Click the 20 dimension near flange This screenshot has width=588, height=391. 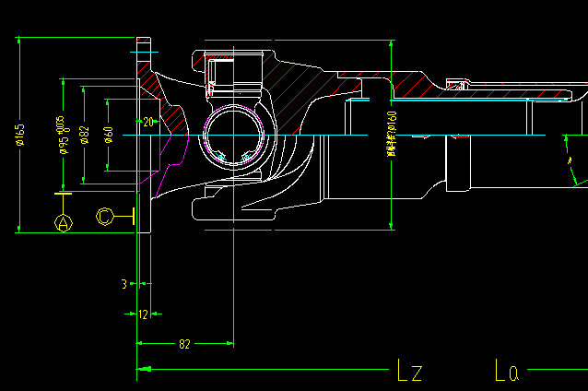(147, 122)
